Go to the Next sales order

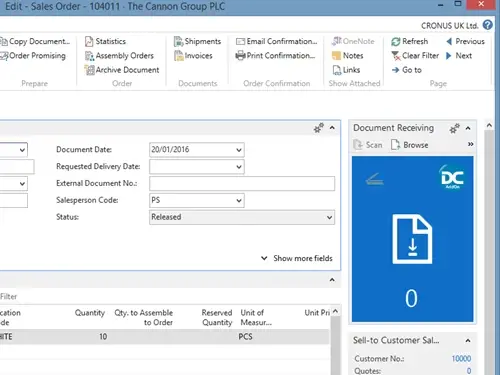[459, 56]
